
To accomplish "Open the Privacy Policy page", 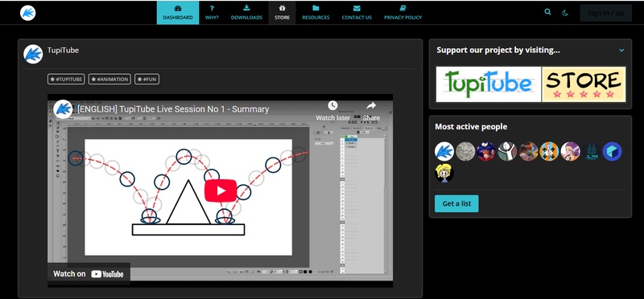I will point(403,13).
